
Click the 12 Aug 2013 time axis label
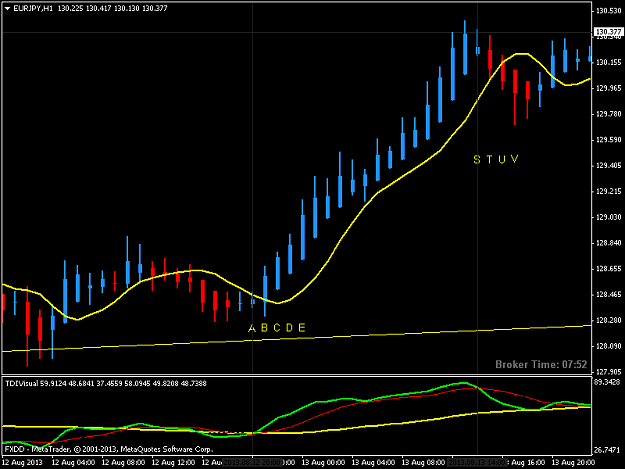[22, 463]
